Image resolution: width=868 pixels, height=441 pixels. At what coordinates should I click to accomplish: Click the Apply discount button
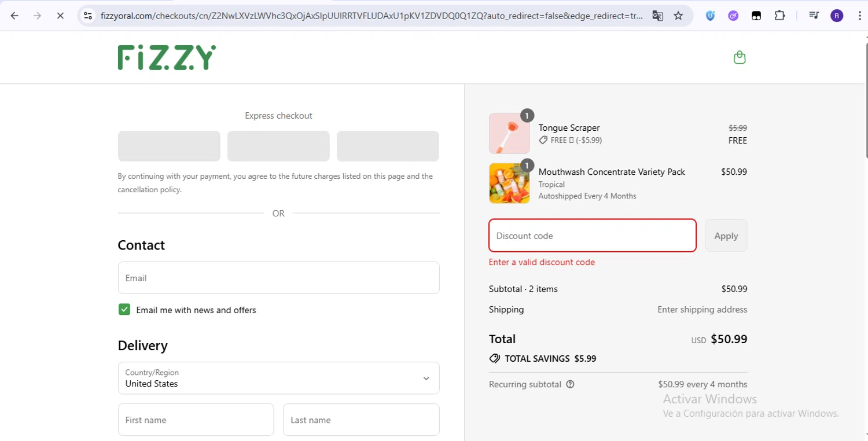click(x=726, y=236)
